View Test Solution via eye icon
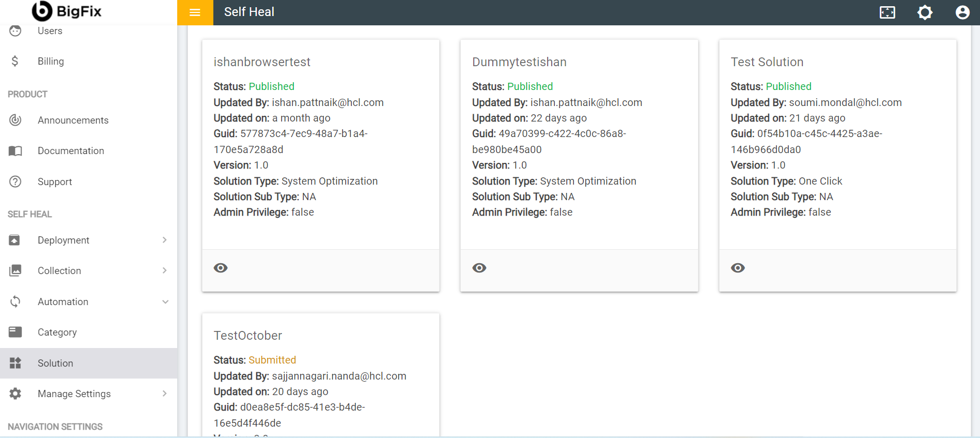This screenshot has height=438, width=980. [738, 268]
